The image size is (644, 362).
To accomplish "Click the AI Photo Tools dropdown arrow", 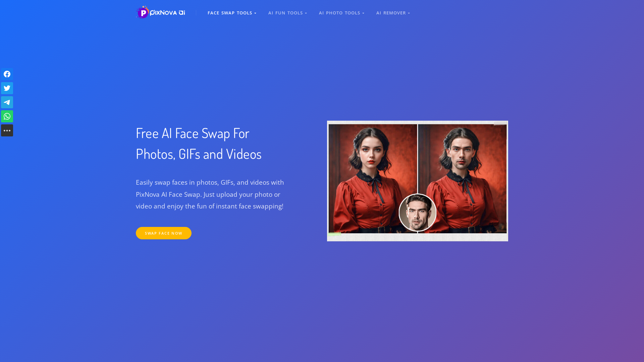I will [x=363, y=13].
